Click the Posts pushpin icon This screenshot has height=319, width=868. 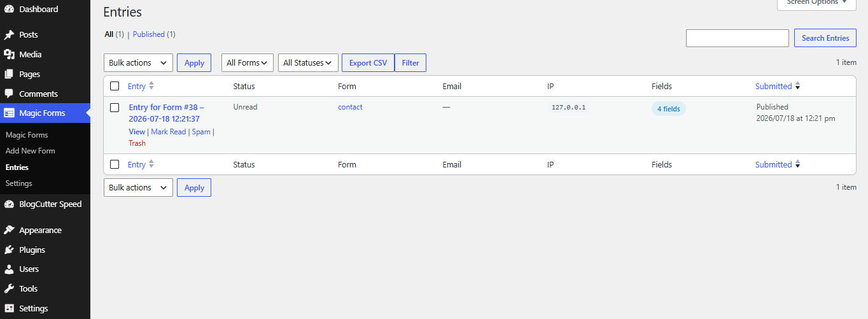pos(9,35)
